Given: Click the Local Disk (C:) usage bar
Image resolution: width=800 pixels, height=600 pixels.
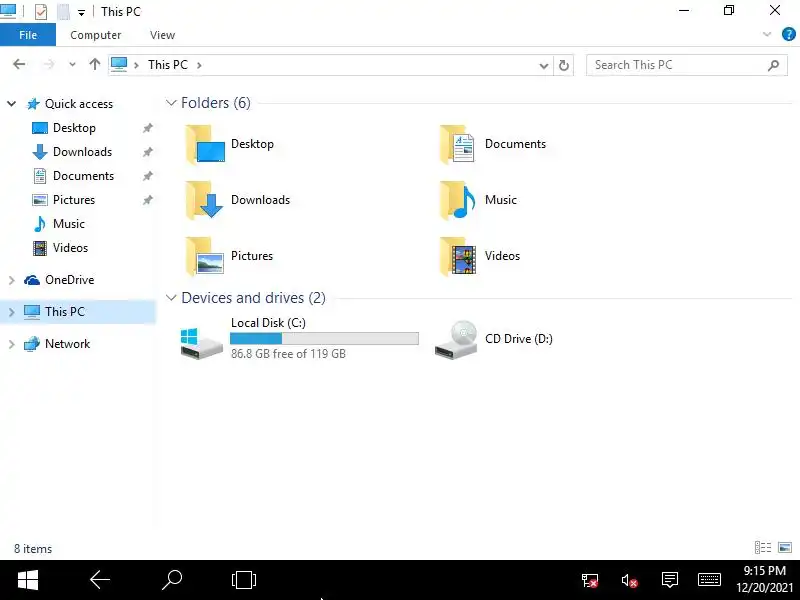Looking at the screenshot, I should (x=324, y=338).
